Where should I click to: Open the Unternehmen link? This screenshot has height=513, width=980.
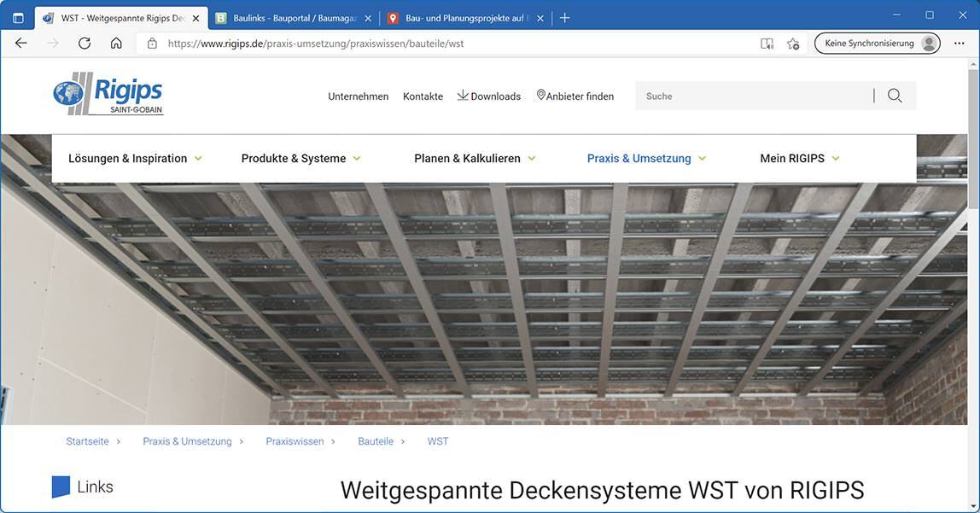[359, 96]
